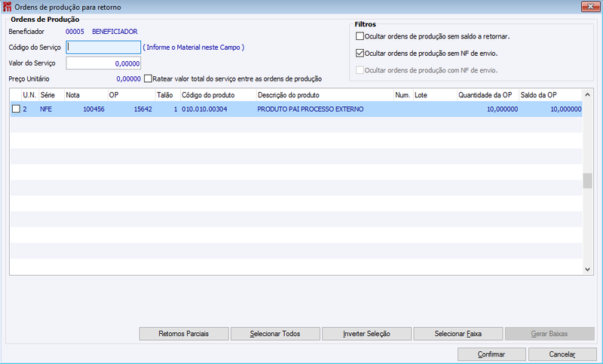
Task: Click the Código do produto column header
Action: point(218,95)
